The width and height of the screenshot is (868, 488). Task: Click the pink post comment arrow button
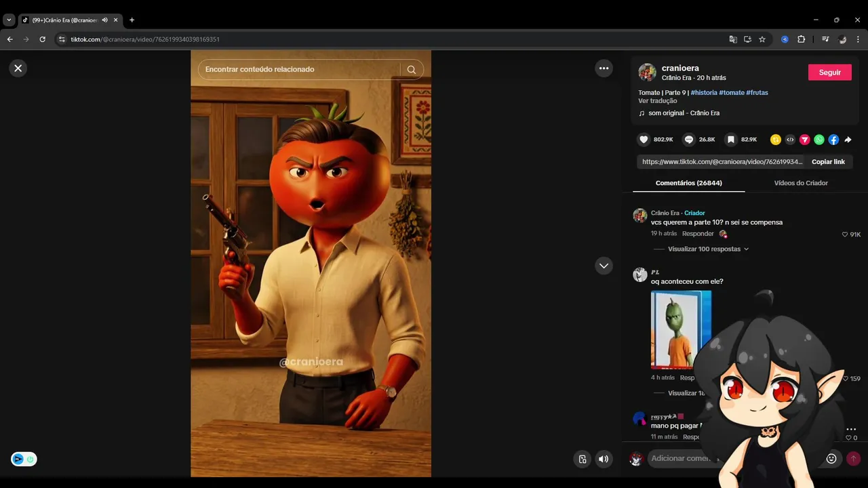pos(853,458)
